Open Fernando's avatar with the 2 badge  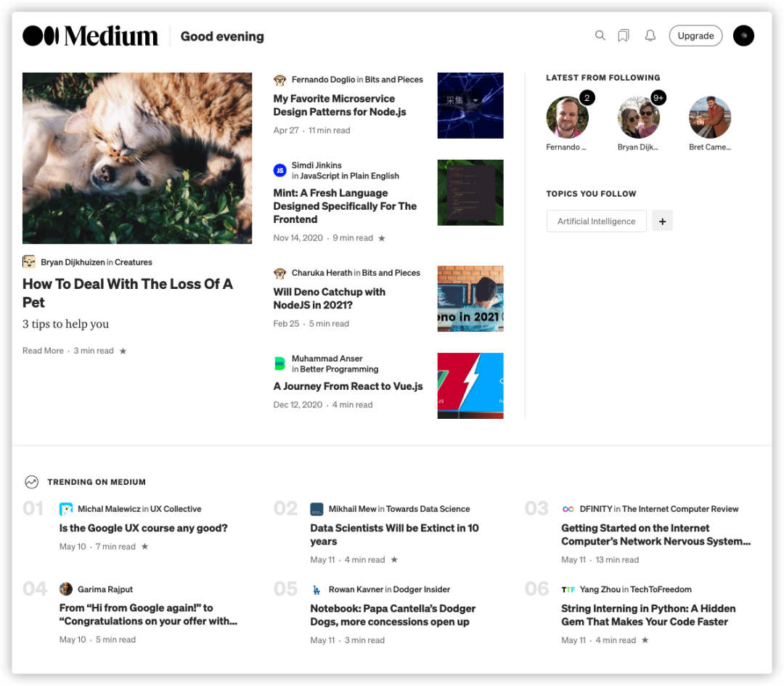(x=567, y=117)
